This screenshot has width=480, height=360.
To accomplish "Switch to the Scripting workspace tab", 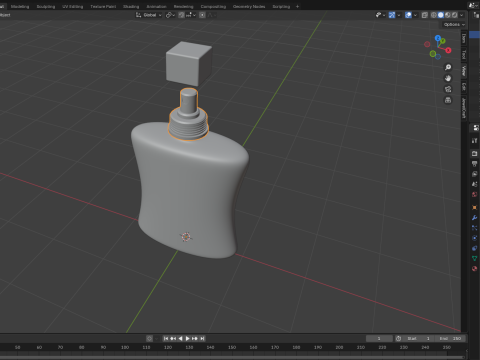I will [281, 6].
